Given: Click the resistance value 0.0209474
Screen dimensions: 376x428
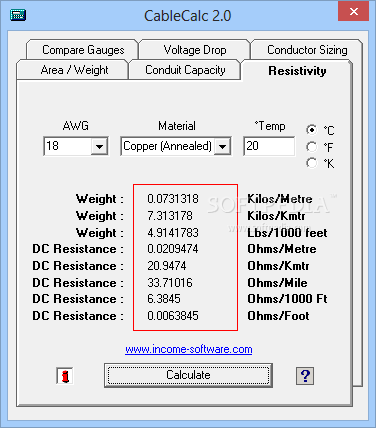Looking at the screenshot, I should pos(173,249).
